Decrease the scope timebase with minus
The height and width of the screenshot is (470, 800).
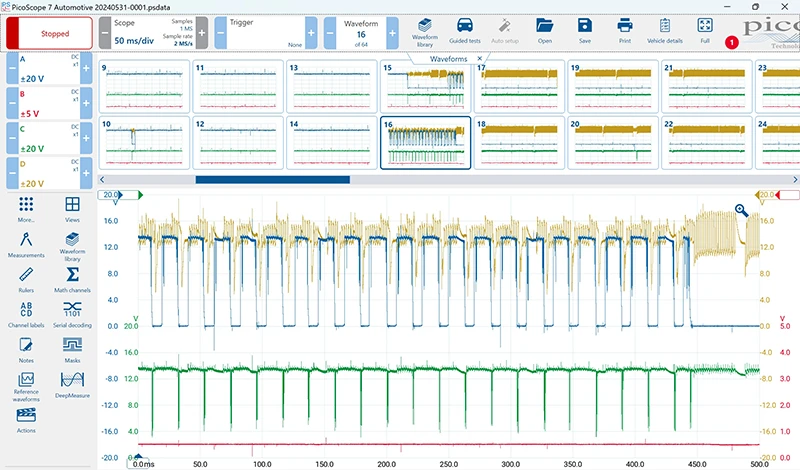pyautogui.click(x=105, y=33)
